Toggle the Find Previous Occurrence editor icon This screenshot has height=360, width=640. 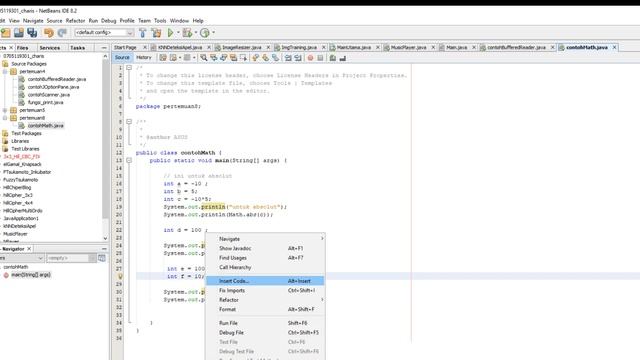tap(213, 58)
